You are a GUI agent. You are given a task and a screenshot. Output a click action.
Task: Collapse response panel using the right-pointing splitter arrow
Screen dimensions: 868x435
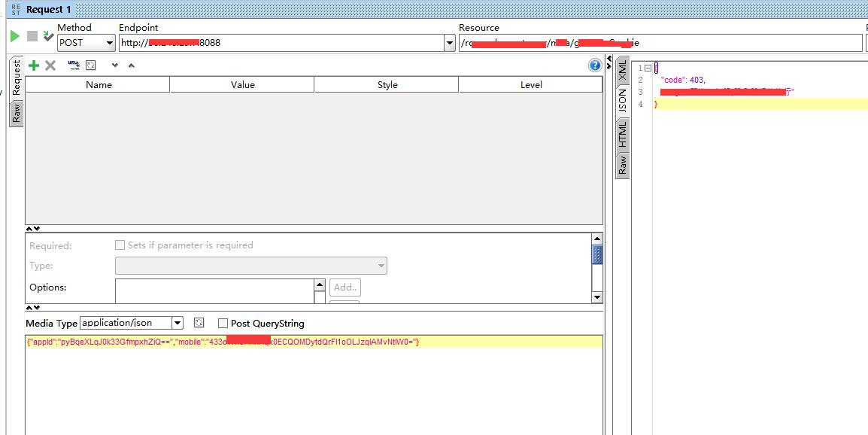[609, 66]
